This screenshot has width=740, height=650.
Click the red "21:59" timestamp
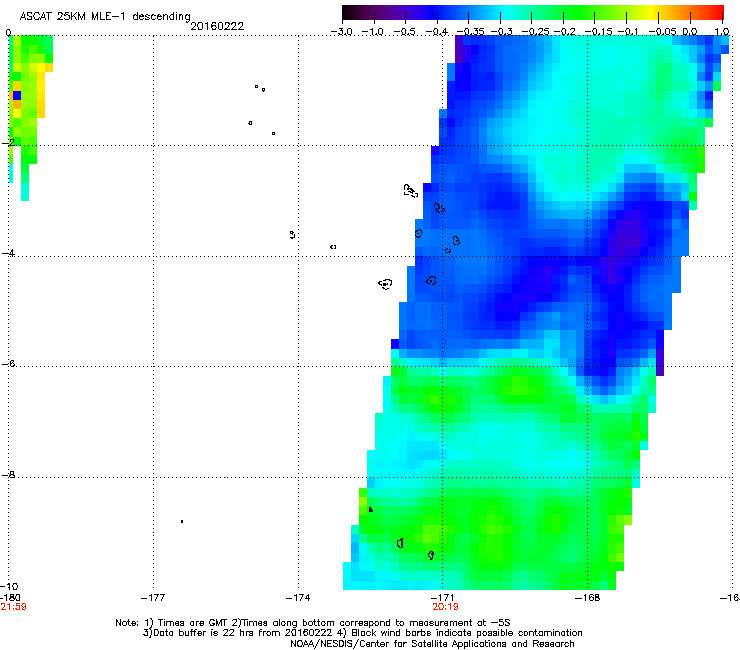pyautogui.click(x=13, y=607)
